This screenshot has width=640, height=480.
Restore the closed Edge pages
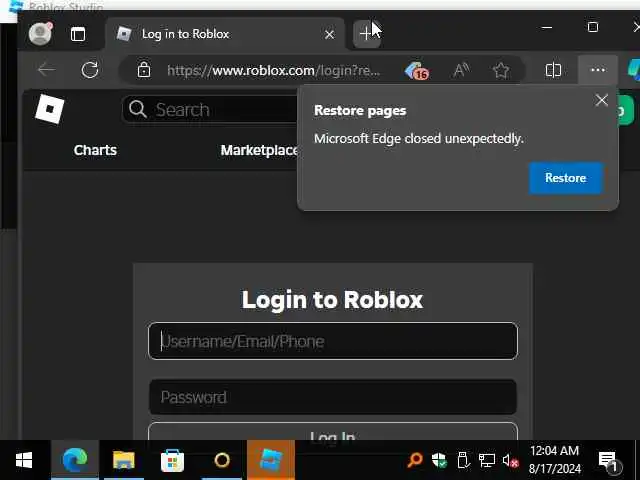coord(565,178)
